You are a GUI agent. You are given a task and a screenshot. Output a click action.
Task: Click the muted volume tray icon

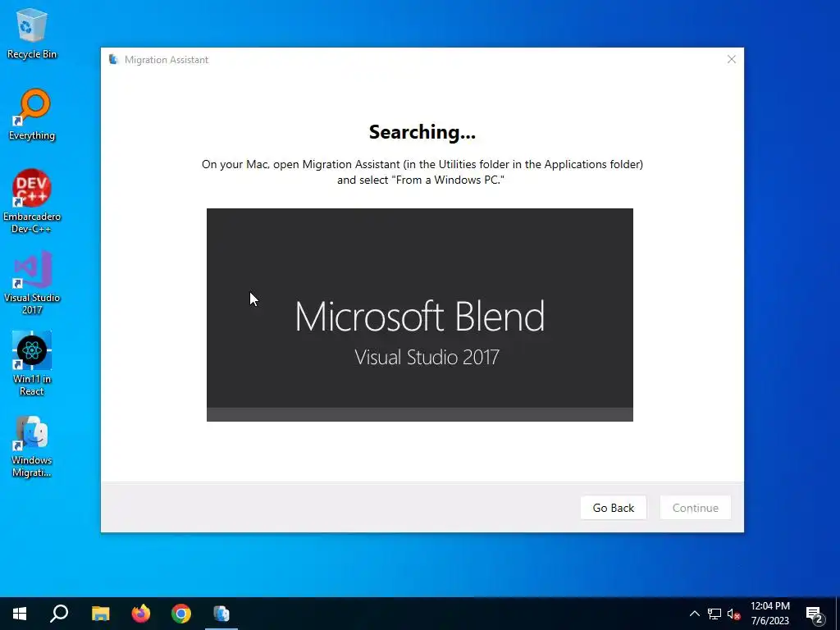[733, 614]
